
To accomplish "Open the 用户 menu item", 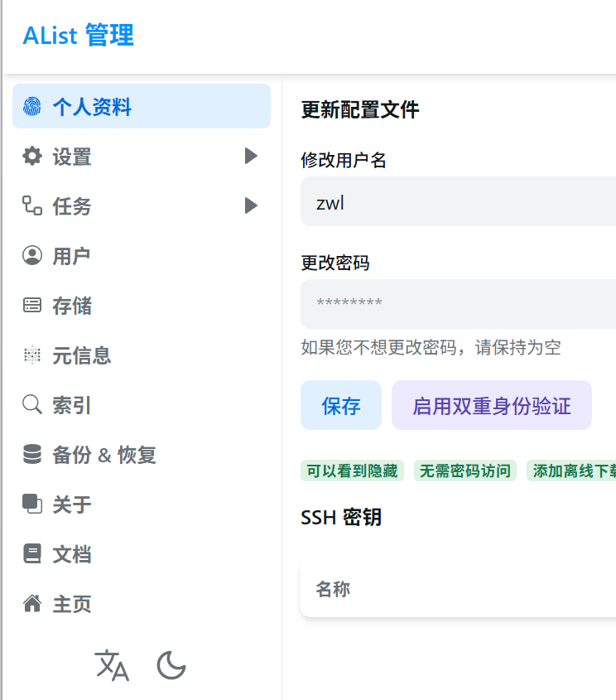I will click(142, 255).
